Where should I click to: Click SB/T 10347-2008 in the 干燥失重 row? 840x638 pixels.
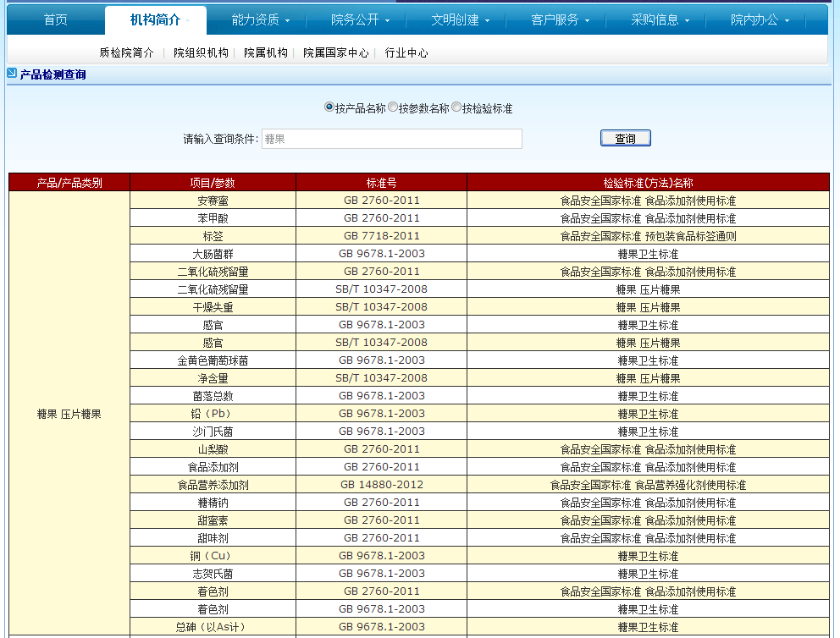click(381, 307)
